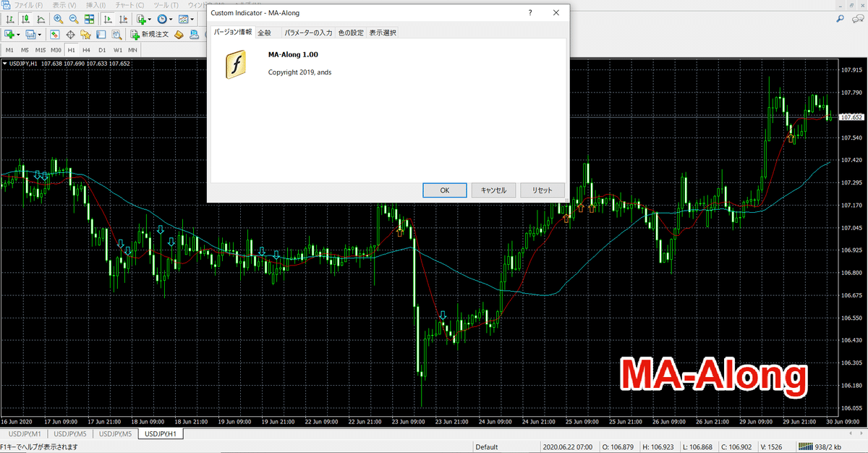The image size is (868, 453).
Task: Click the キャンセル button
Action: pos(493,190)
